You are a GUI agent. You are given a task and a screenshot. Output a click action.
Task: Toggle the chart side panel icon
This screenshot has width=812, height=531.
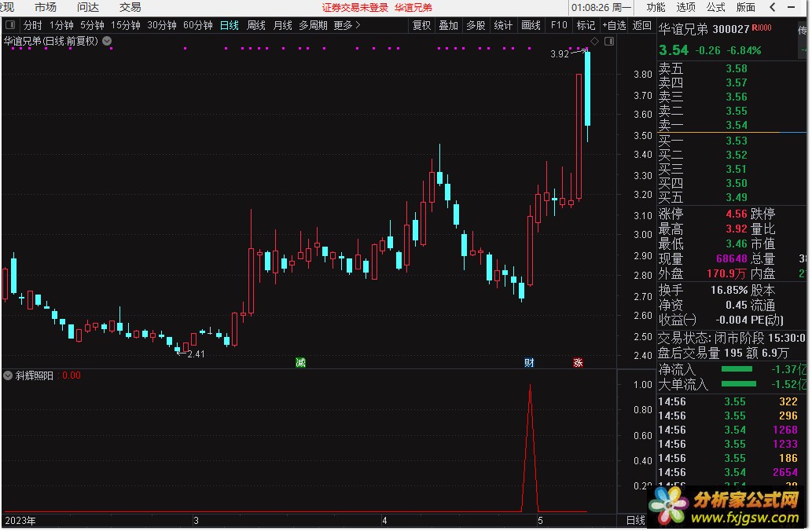609,42
